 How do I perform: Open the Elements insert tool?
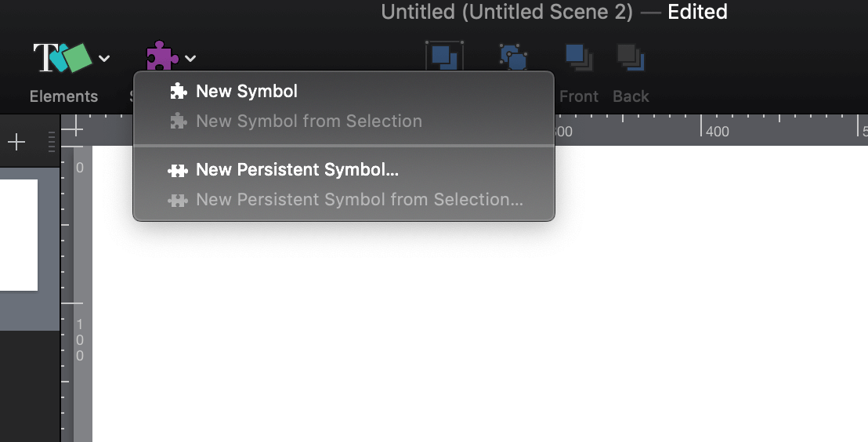[63, 57]
